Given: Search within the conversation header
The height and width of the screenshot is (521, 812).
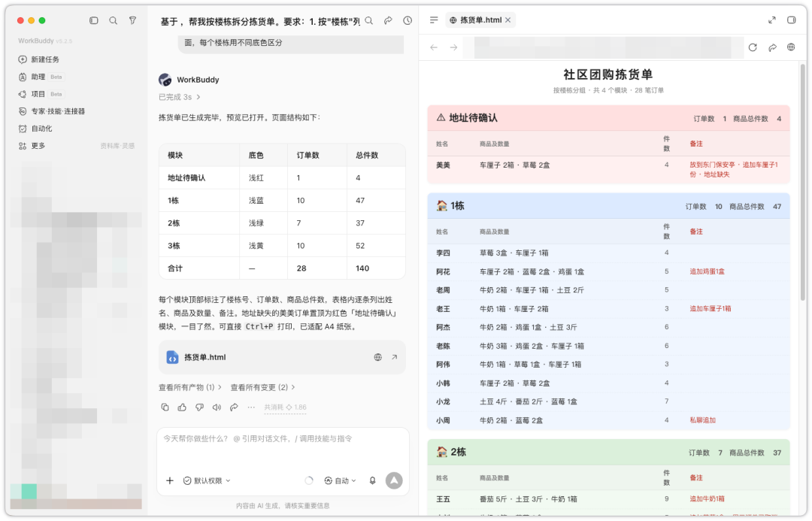Looking at the screenshot, I should click(368, 21).
